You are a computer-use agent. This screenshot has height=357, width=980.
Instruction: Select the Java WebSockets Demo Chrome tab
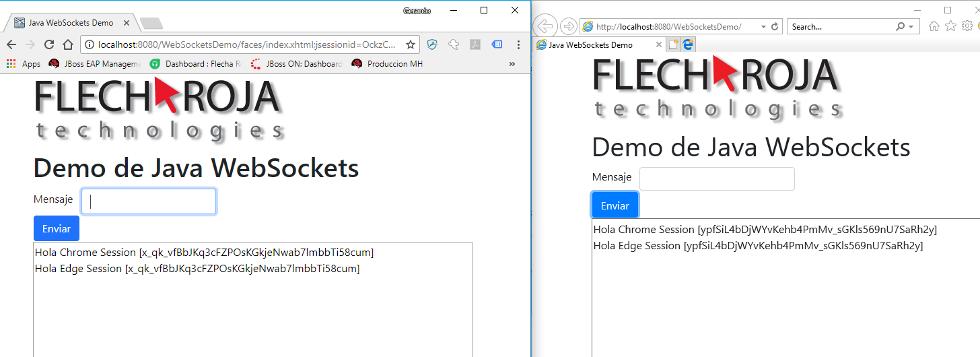(x=70, y=23)
